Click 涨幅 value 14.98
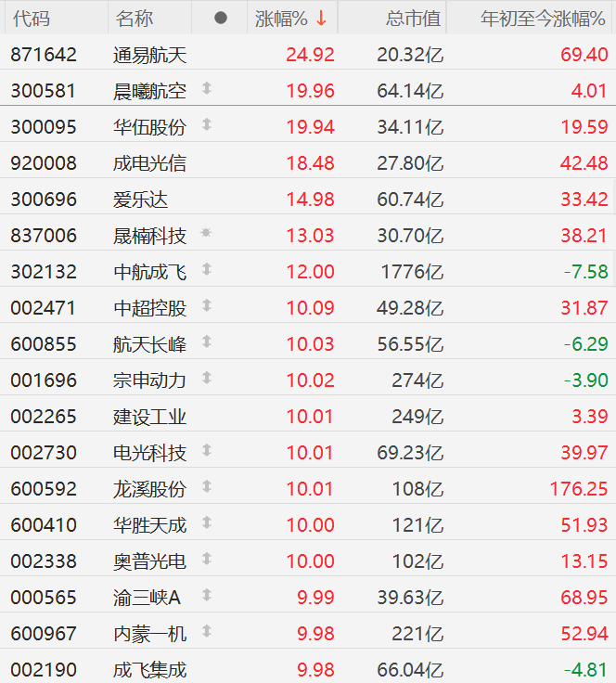This screenshot has height=683, width=616. pos(310,200)
